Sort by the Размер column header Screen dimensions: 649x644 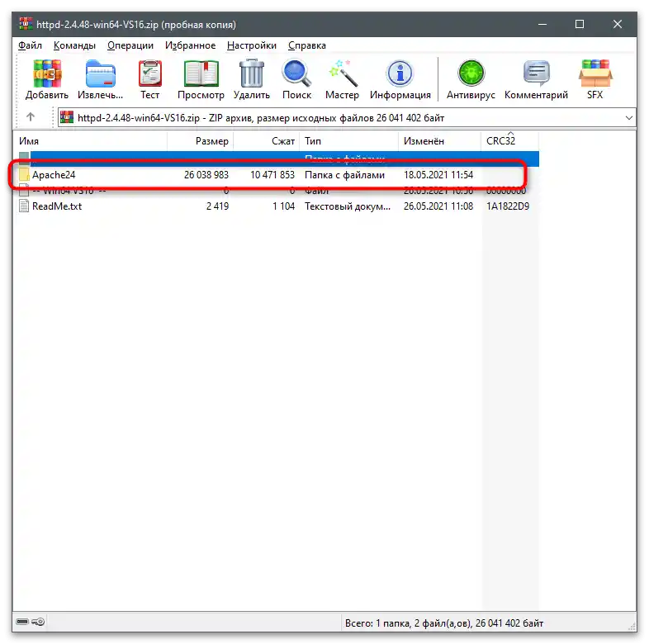point(201,141)
